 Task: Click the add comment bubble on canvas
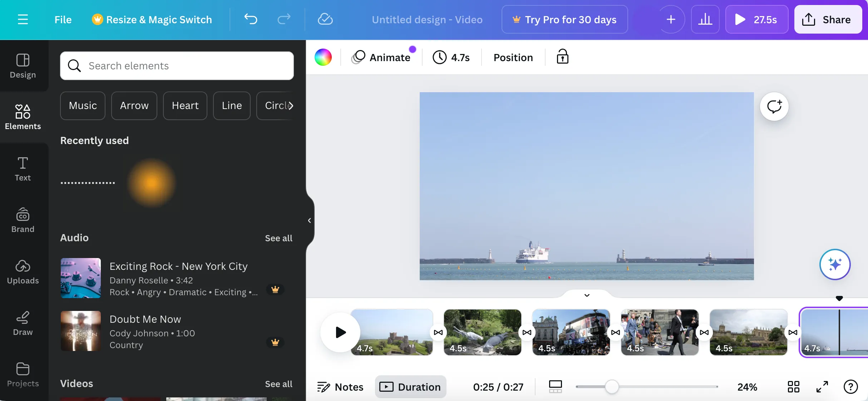[x=774, y=107]
